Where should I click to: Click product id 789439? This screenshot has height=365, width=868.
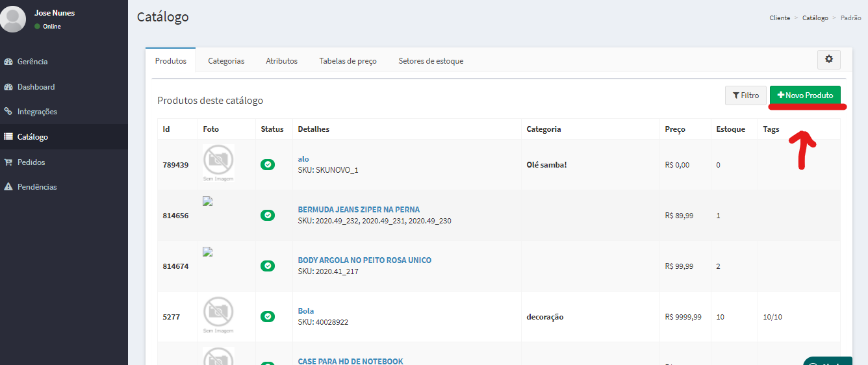tap(175, 165)
